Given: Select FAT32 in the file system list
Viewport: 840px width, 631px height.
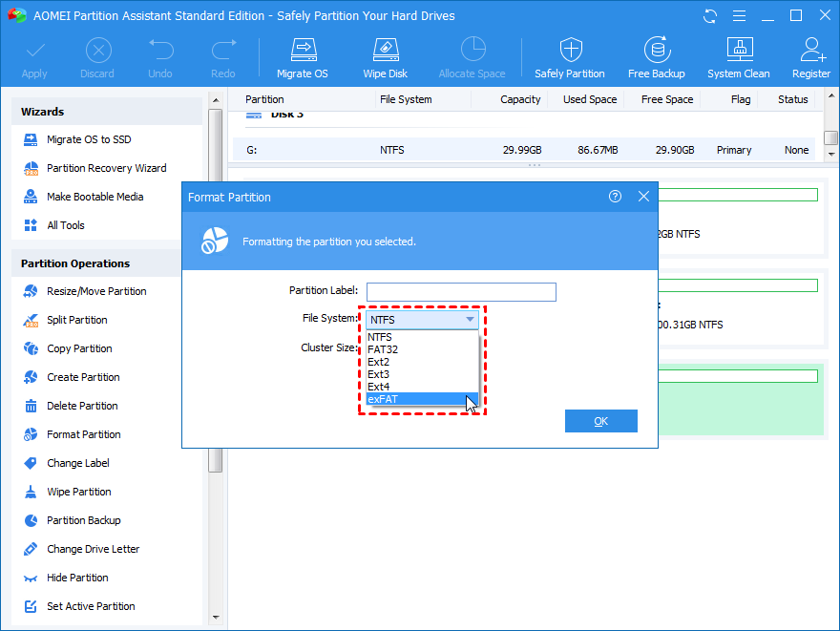Looking at the screenshot, I should pos(422,349).
